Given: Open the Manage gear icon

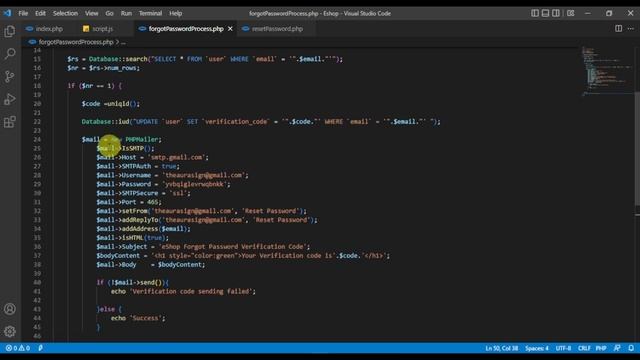Looking at the screenshot, I should point(10,331).
